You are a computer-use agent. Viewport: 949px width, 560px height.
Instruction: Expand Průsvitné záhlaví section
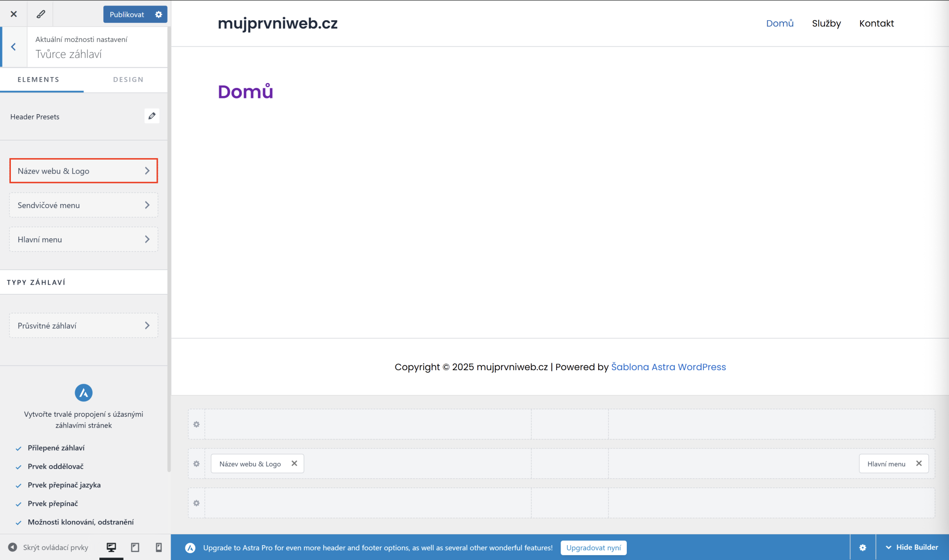coord(84,326)
